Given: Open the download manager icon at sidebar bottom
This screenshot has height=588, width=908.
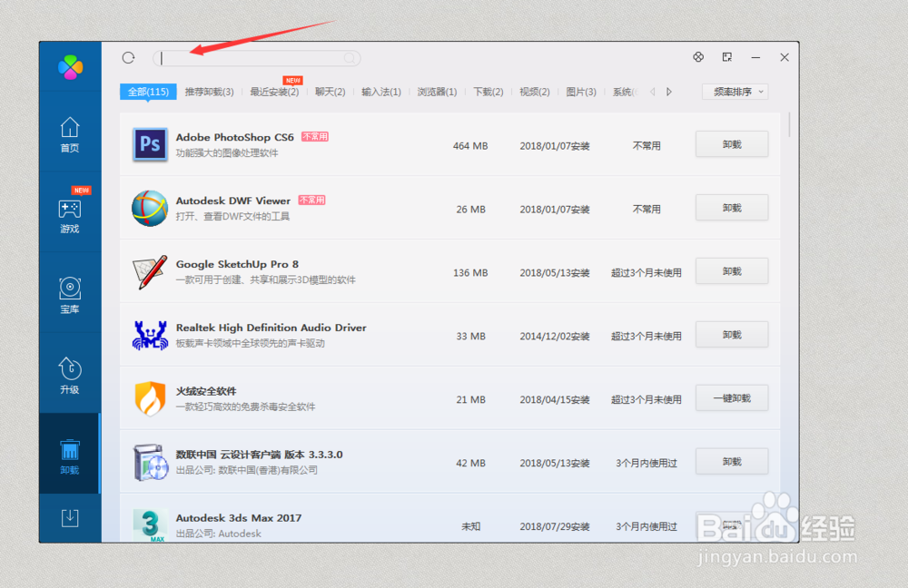Looking at the screenshot, I should (70, 518).
